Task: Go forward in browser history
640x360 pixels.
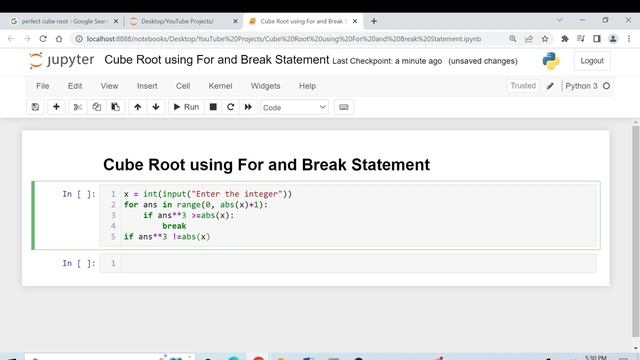Action: [x=27, y=39]
